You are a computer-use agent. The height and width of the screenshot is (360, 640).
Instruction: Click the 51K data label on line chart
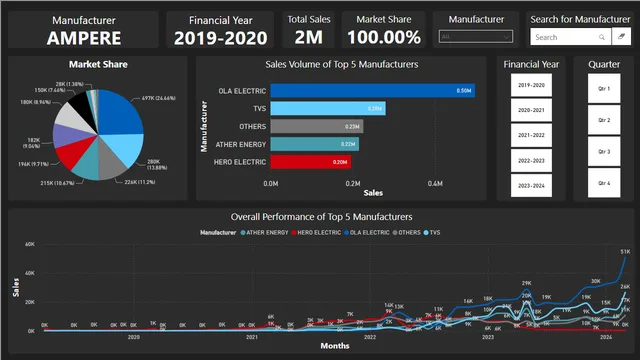click(x=625, y=252)
